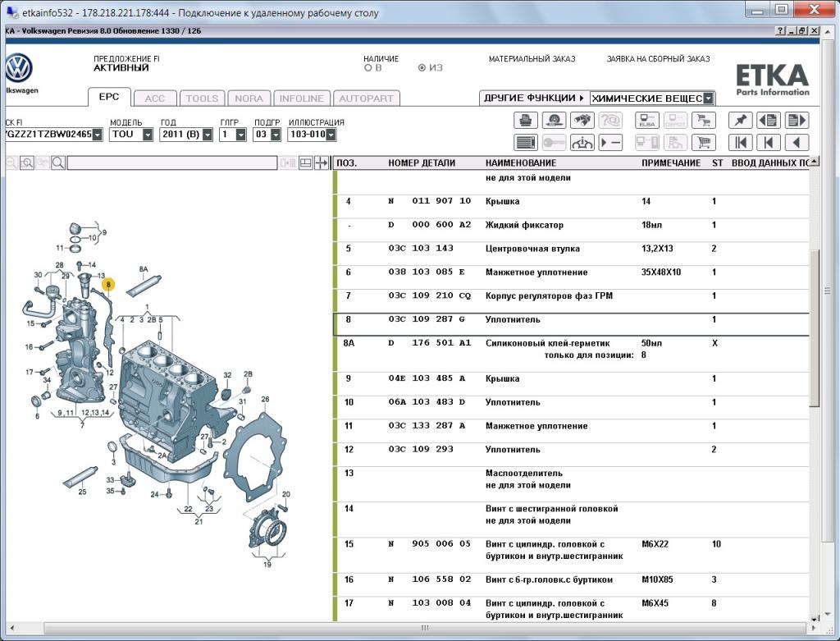Open the ИЛЛЮСТРАЦИЯ 103-010 dropdown
Image resolution: width=840 pixels, height=641 pixels.
331,135
